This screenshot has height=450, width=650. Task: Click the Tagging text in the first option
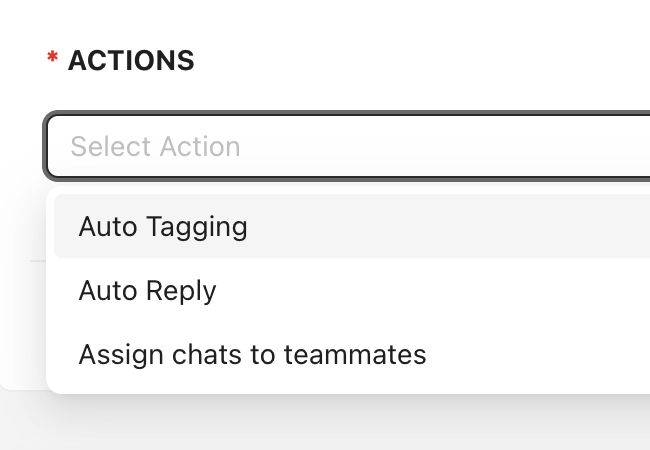197,227
